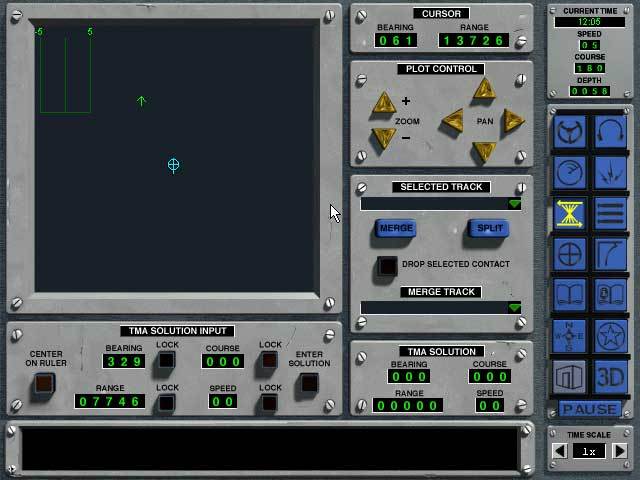Open the compass navigation map icon
Image resolution: width=640 pixels, height=480 pixels.
tap(569, 336)
